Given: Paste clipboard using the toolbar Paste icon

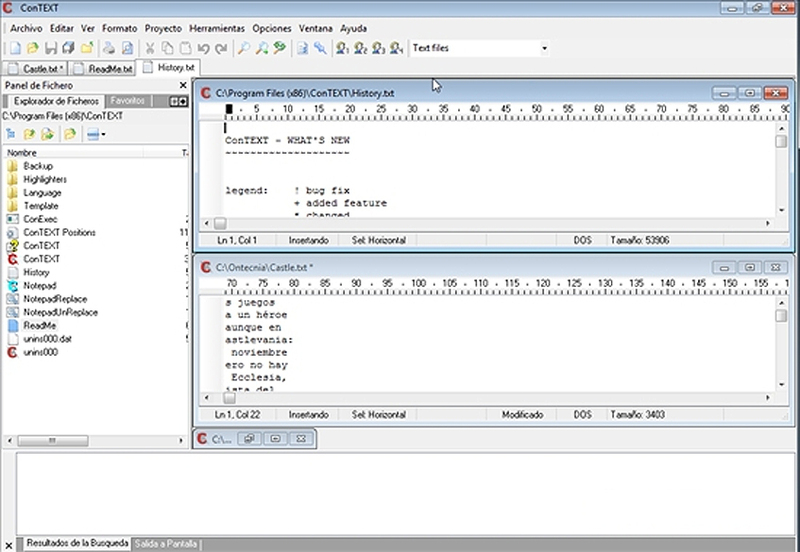Looking at the screenshot, I should point(185,48).
